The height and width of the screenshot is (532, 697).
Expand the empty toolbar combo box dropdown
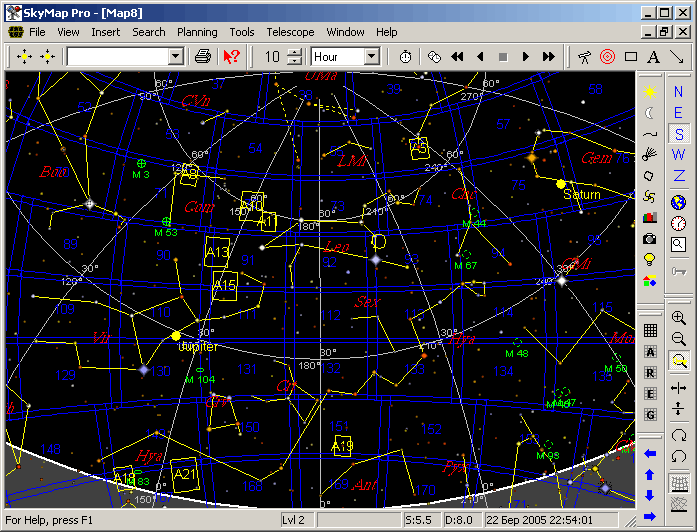[x=176, y=57]
